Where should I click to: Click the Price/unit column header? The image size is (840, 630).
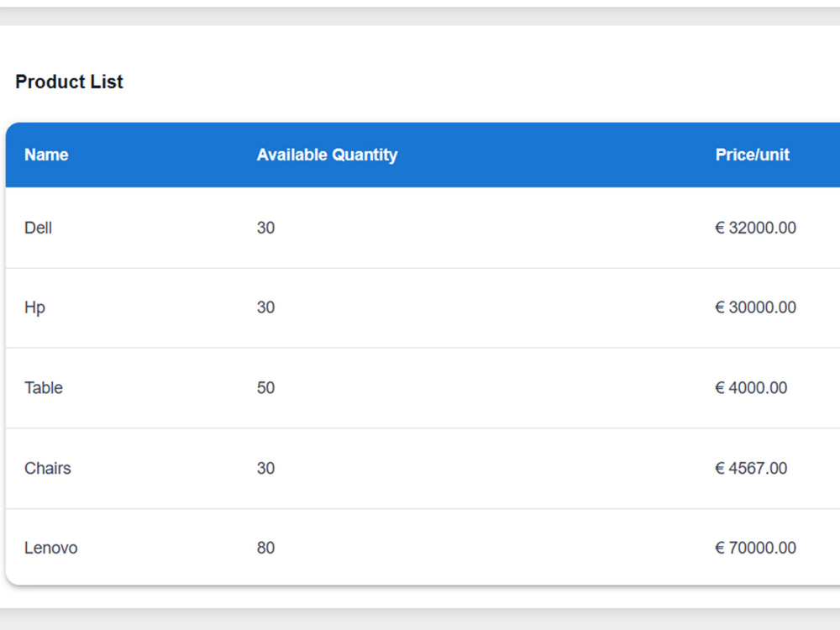click(752, 155)
